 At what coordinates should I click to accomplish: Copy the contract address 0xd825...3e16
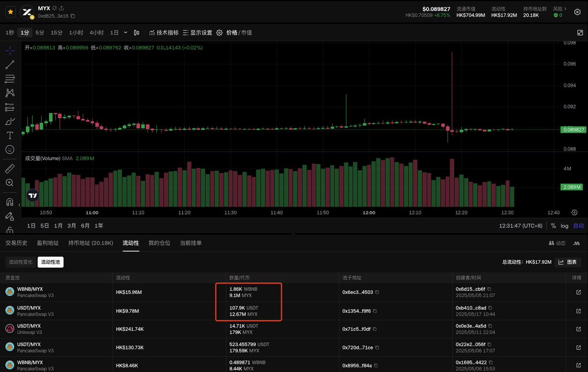[73, 16]
